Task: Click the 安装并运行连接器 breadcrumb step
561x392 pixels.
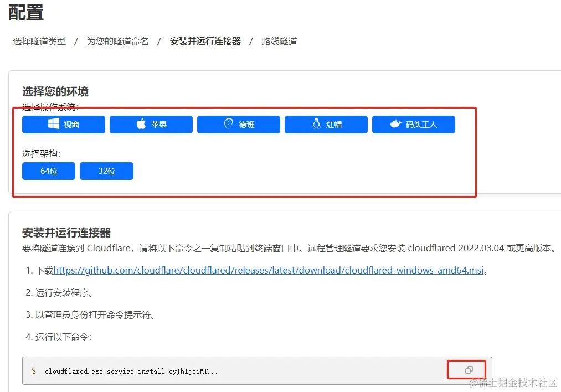Action: tap(205, 42)
